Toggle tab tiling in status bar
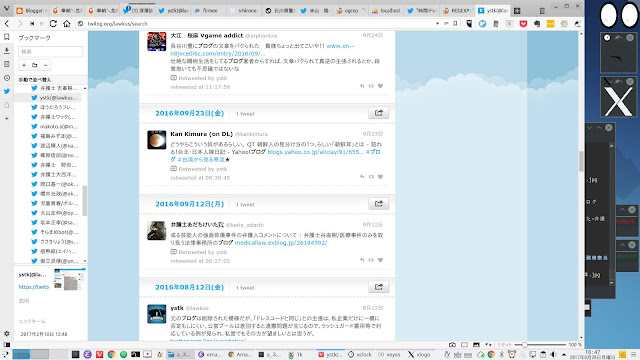 point(464,344)
